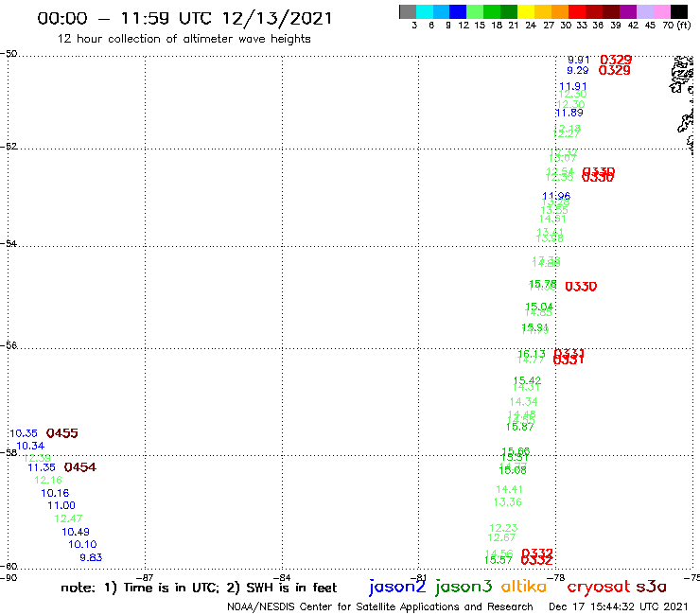Click the '70 (ft)' legend scale label
Viewport: 700px width, 615px height.
click(676, 26)
